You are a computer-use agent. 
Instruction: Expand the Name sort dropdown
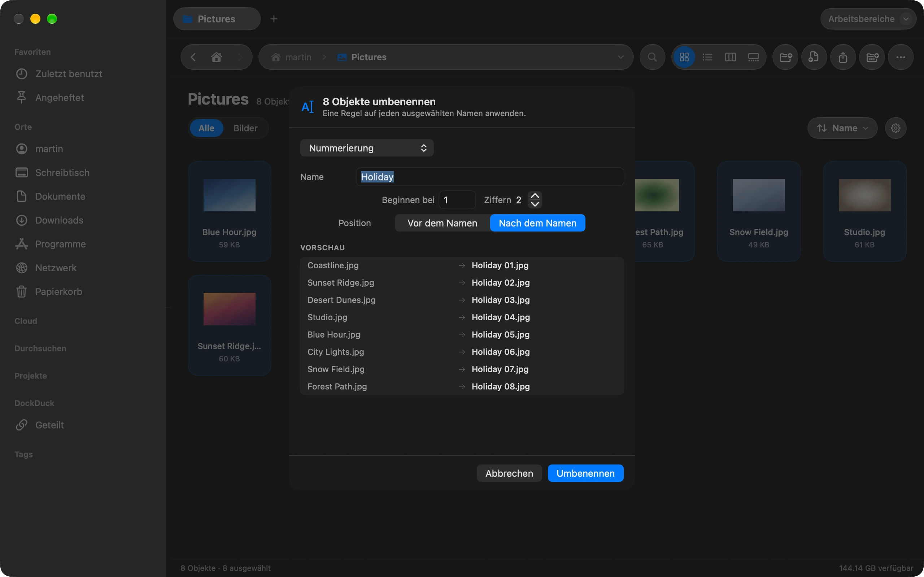[x=842, y=128]
